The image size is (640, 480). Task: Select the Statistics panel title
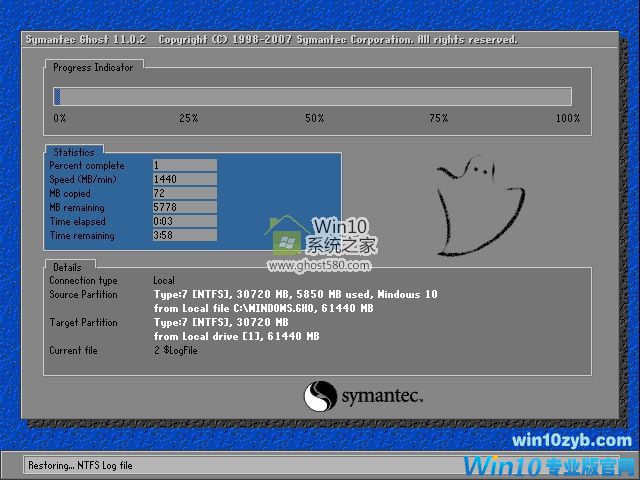[x=74, y=153]
